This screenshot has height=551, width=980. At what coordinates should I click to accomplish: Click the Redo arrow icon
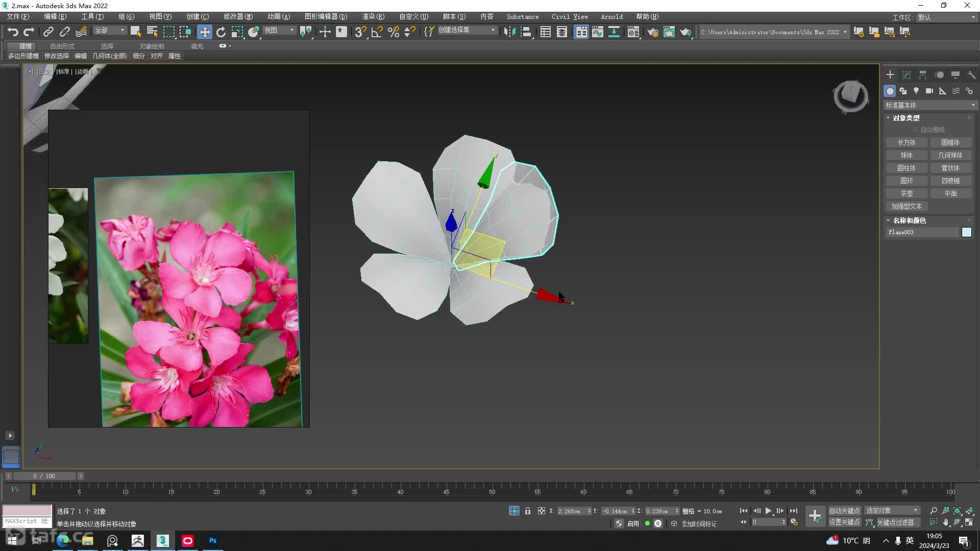(29, 32)
